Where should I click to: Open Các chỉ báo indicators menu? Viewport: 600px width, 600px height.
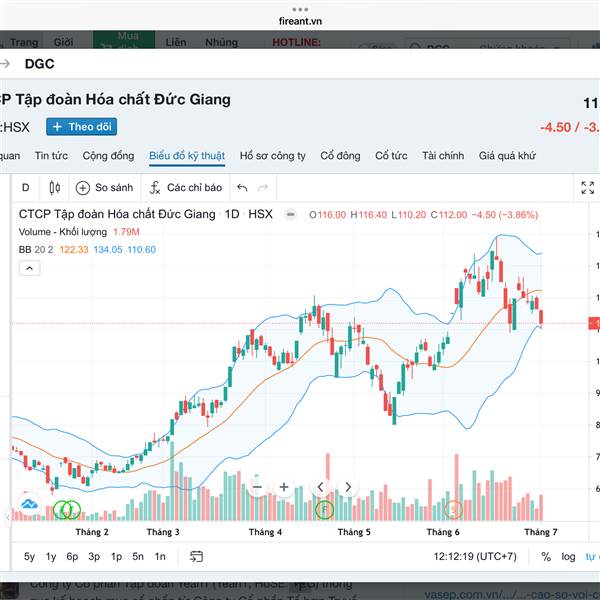(186, 188)
